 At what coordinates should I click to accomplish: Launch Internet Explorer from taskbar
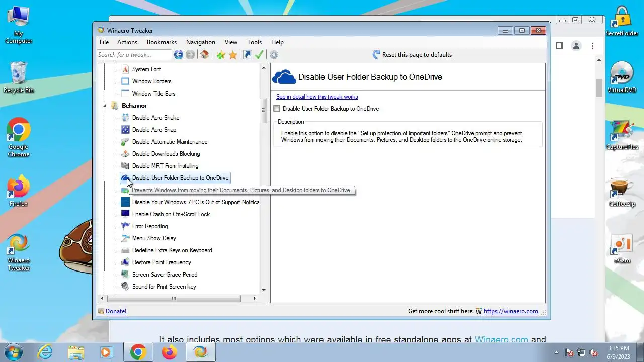point(45,352)
